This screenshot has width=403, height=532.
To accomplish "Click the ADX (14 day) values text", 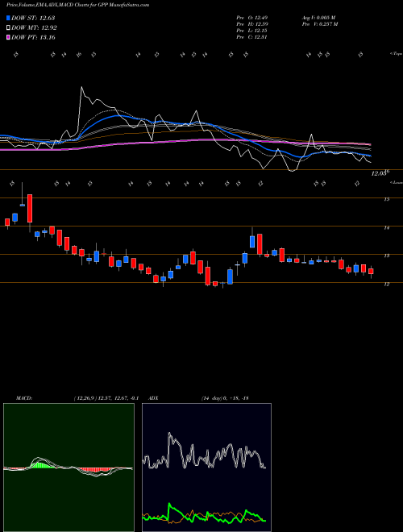I will [225, 398].
